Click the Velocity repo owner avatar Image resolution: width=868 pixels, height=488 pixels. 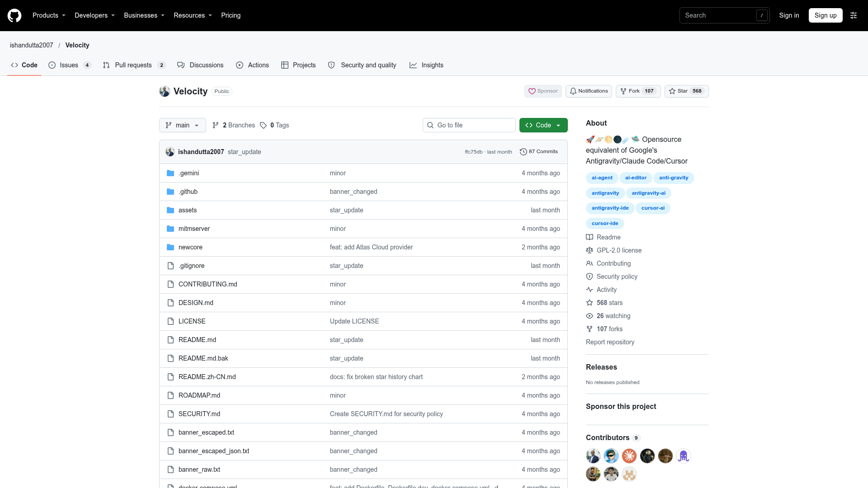pyautogui.click(x=165, y=91)
